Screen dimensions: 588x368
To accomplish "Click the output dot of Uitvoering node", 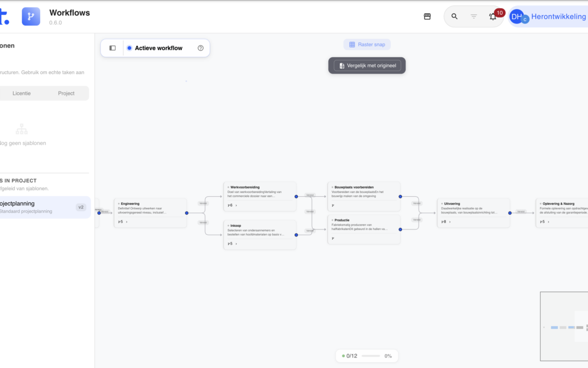I will pos(510,213).
